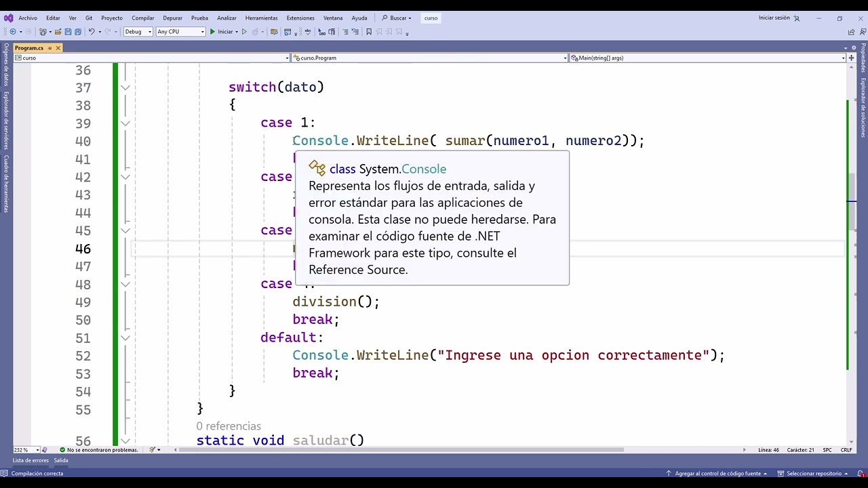
Task: Collapse the case 1 region on line 39
Action: [x=125, y=123]
